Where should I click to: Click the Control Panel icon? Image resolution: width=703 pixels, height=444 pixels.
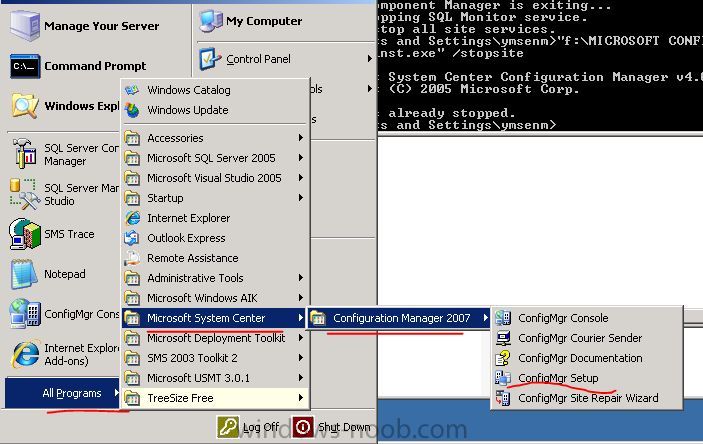(x=210, y=59)
